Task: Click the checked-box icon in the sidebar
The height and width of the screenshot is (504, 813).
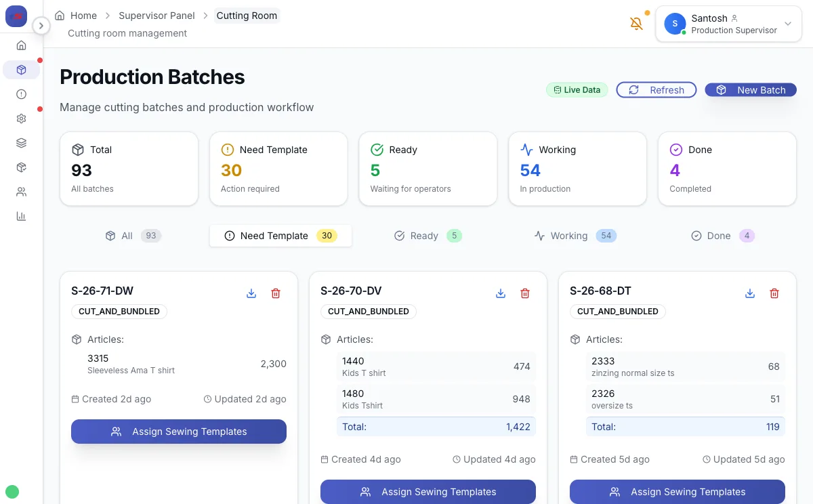Action: coord(20,167)
